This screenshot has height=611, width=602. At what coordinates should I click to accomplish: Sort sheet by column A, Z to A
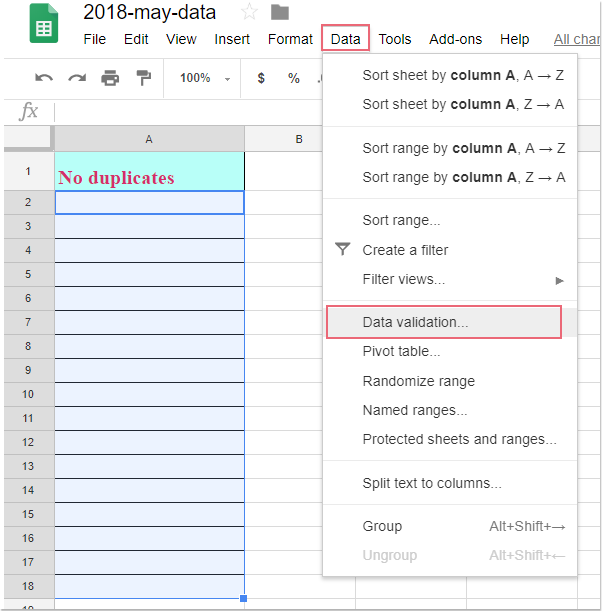[450, 104]
